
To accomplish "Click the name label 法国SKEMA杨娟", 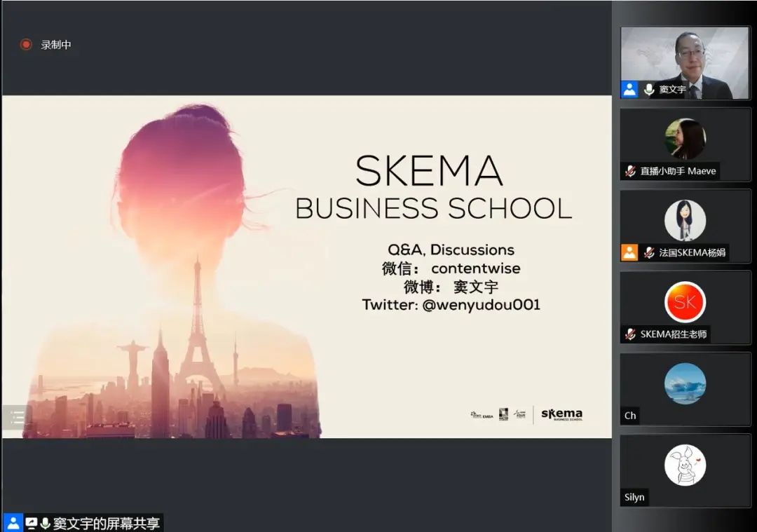I will [693, 252].
